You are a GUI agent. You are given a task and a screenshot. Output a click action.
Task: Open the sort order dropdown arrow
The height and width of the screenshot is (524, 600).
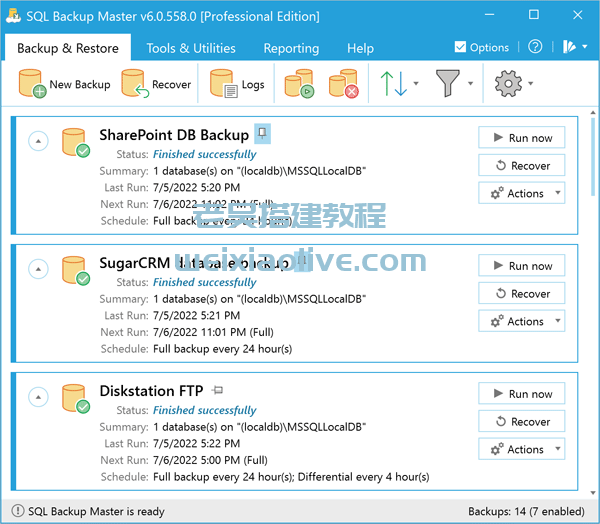coord(416,83)
